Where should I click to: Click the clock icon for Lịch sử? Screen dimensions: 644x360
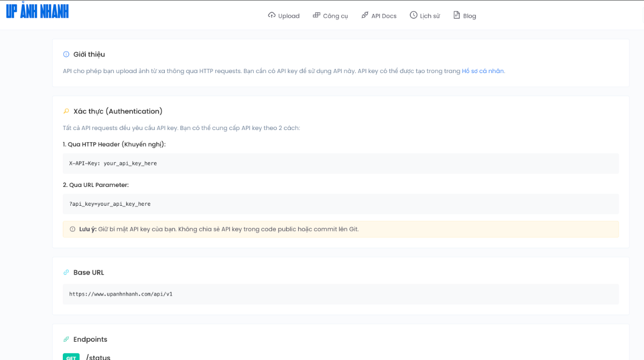point(413,15)
